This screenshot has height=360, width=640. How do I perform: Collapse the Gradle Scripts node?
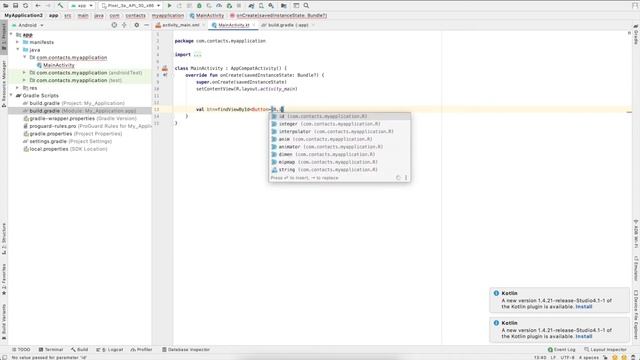[x=11, y=96]
